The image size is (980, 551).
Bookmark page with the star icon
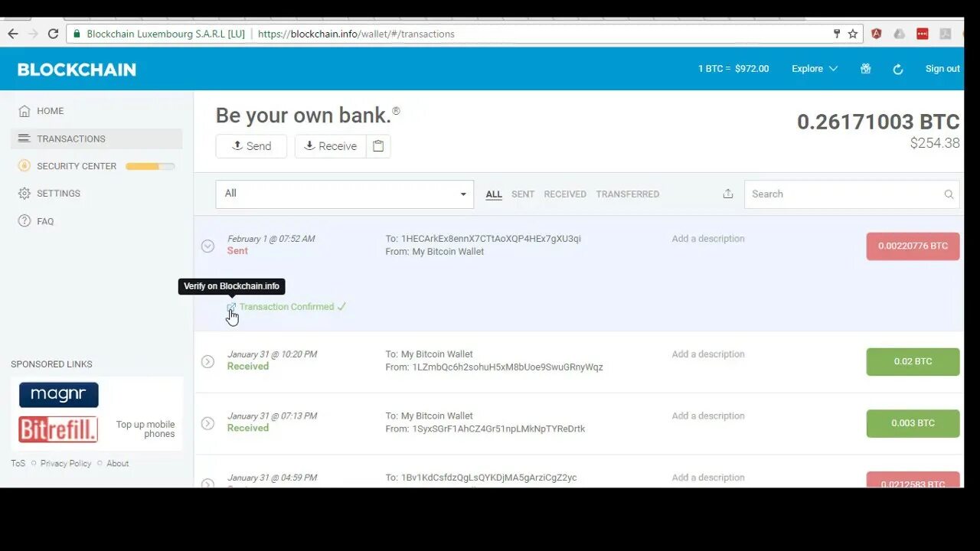click(853, 34)
